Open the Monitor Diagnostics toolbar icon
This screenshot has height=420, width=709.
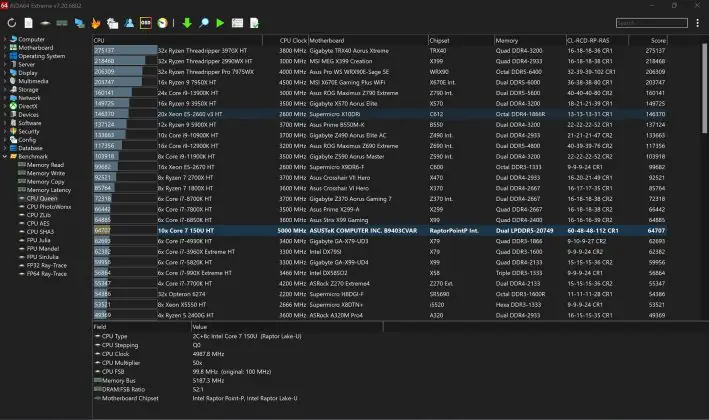point(79,23)
